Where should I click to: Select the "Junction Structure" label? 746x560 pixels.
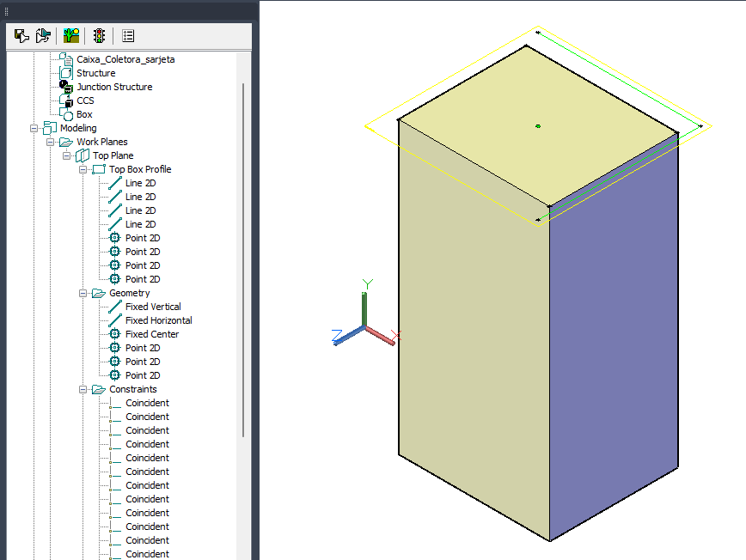(x=114, y=87)
